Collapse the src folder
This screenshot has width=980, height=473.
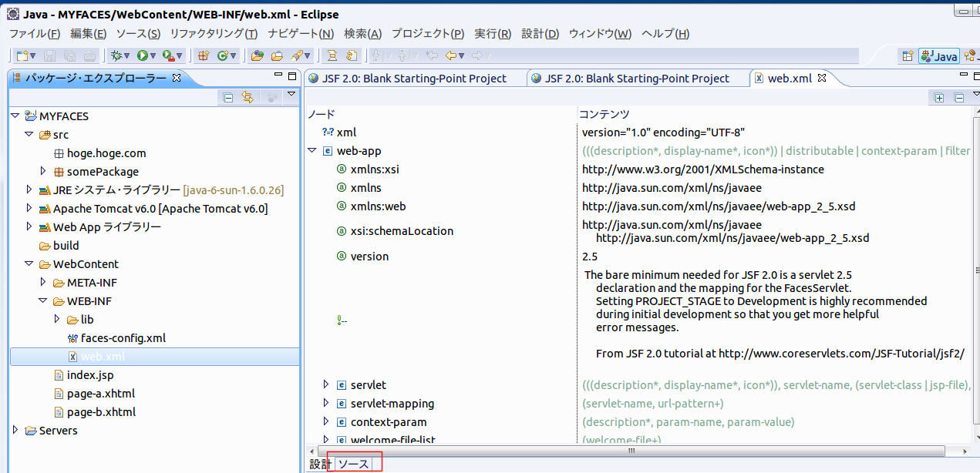pos(29,134)
